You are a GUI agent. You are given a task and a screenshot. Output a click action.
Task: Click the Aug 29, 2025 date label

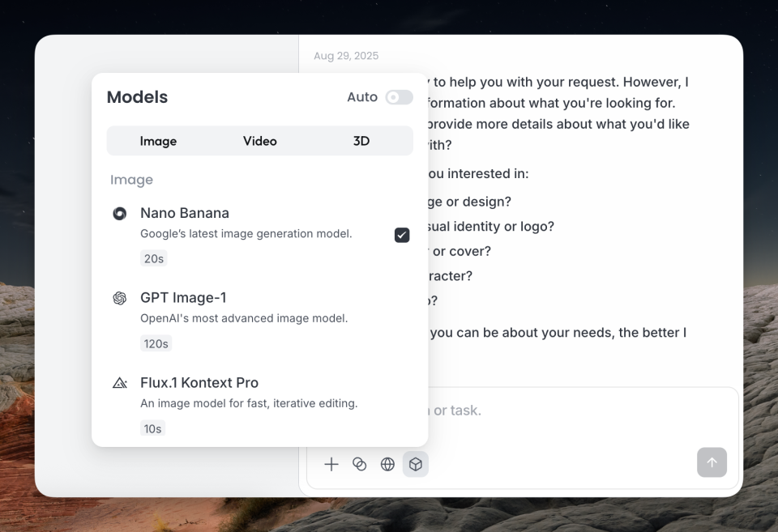346,56
